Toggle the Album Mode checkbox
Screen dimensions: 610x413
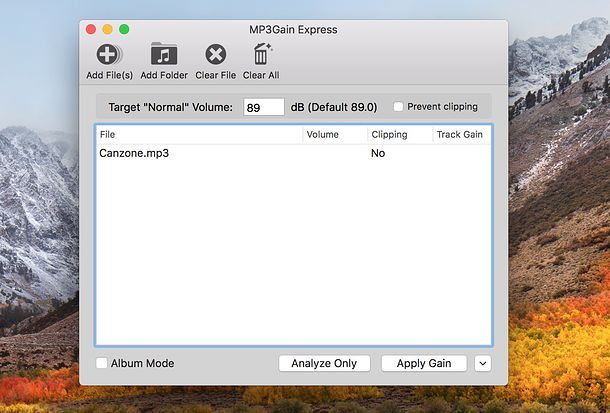(101, 363)
